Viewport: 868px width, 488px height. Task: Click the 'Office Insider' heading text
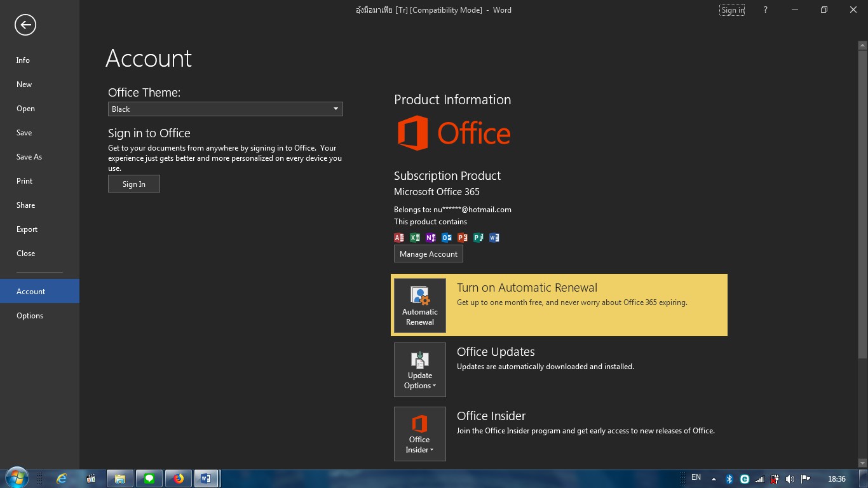491,416
